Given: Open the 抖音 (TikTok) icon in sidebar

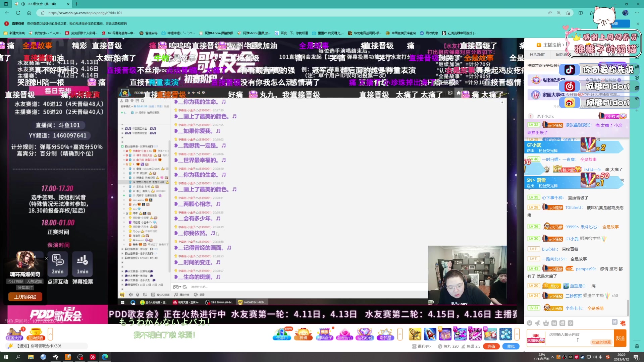Looking at the screenshot, I should click(x=570, y=70).
